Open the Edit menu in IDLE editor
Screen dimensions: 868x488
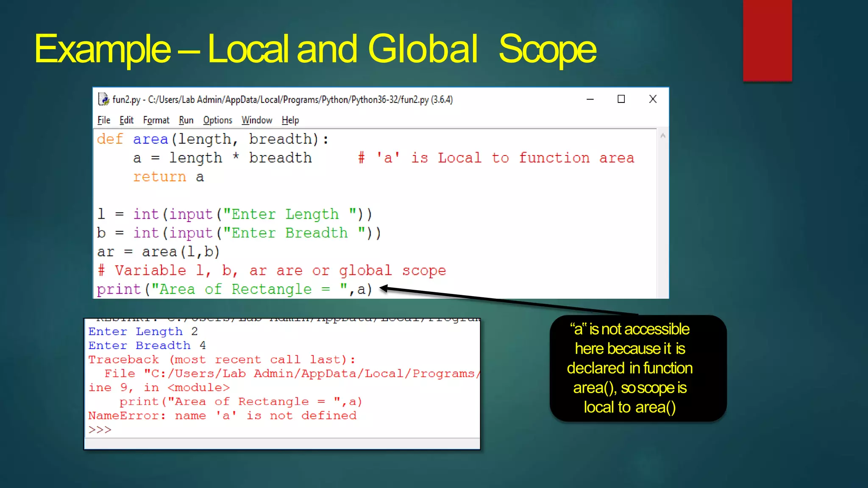tap(126, 120)
